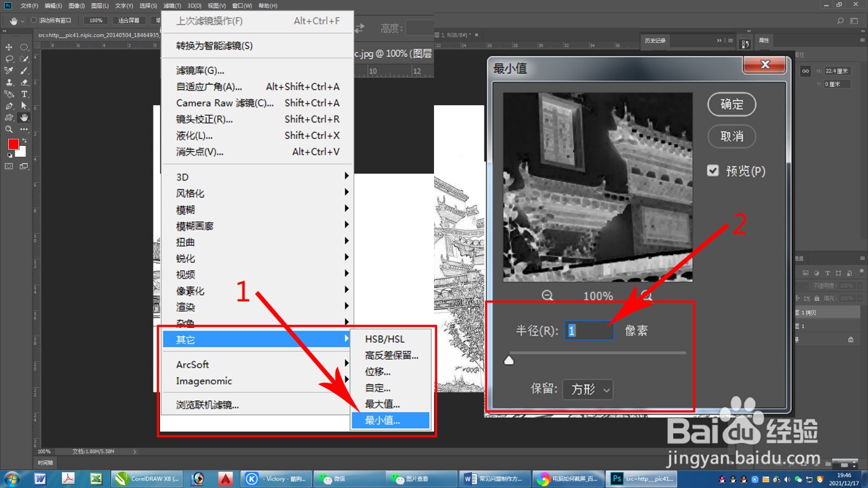Select the Zoom tool

[9, 129]
